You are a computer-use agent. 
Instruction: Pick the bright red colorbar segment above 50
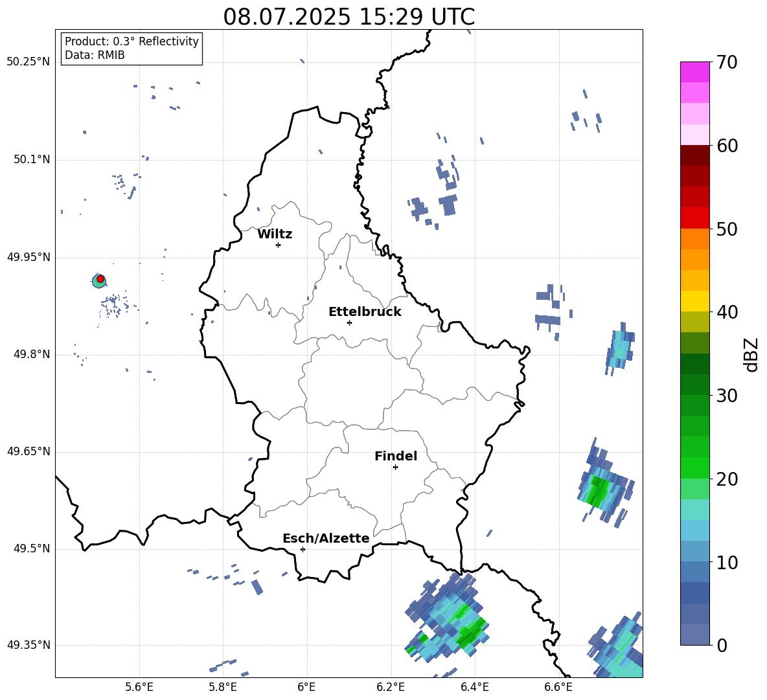coord(694,218)
